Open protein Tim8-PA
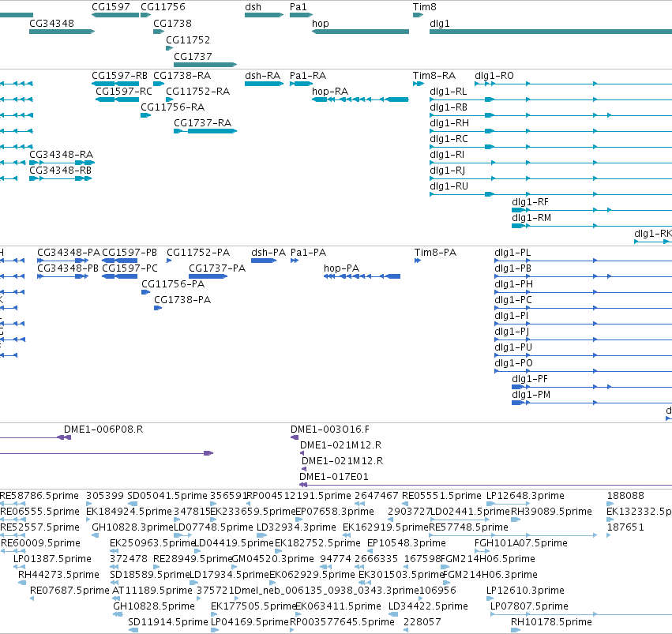672x634 pixels. [435, 253]
